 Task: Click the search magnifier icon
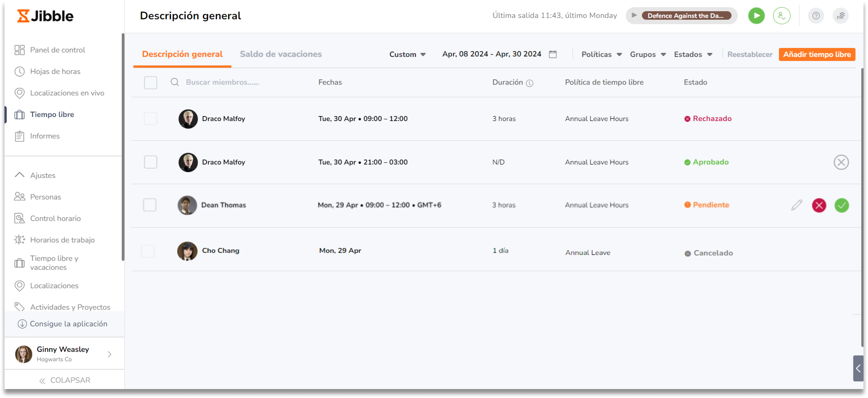pos(175,82)
